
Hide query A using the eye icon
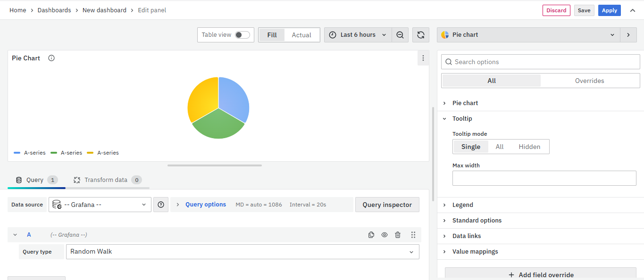coord(385,235)
